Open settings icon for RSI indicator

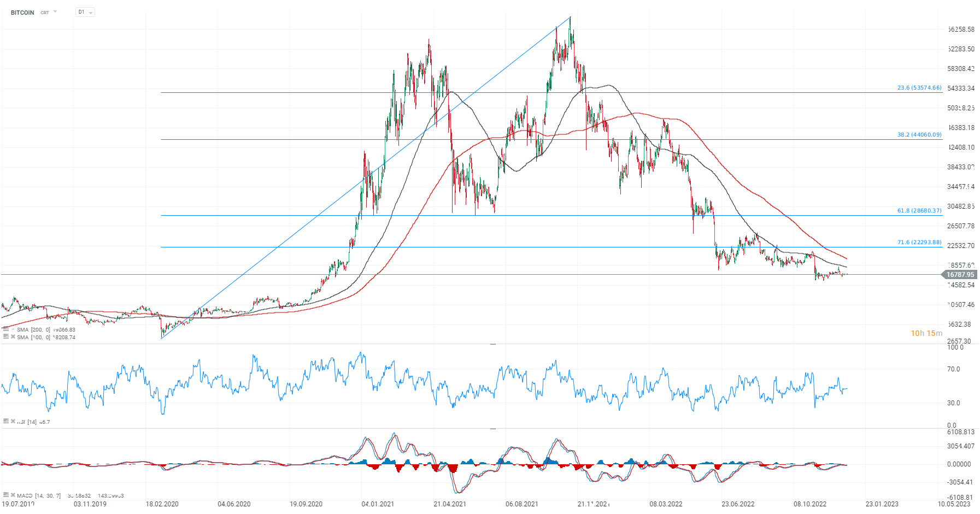tap(6, 421)
